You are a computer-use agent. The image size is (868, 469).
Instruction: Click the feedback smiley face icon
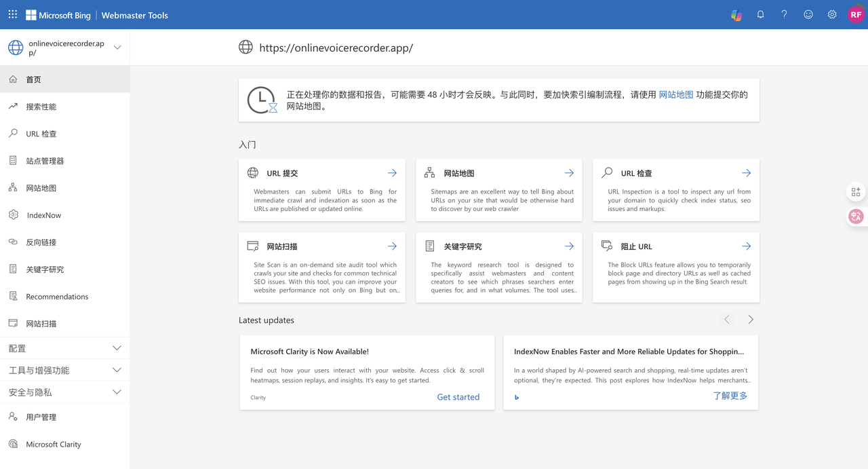point(808,14)
